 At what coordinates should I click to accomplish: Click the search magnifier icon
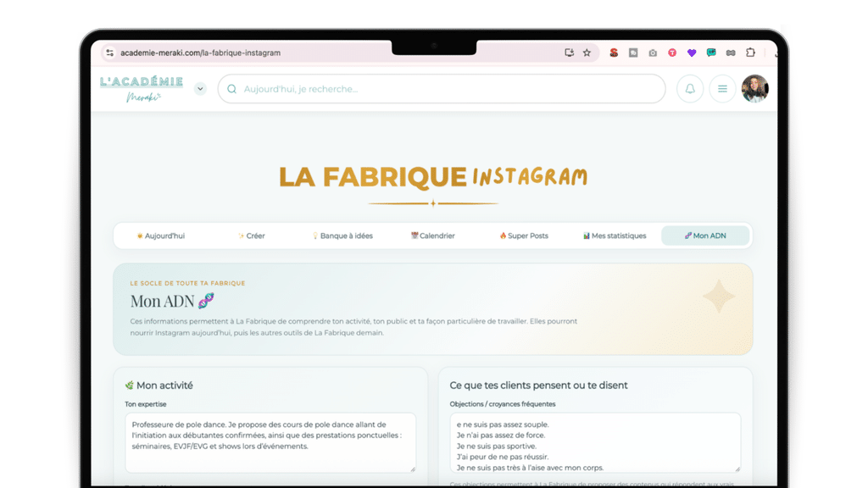point(232,89)
